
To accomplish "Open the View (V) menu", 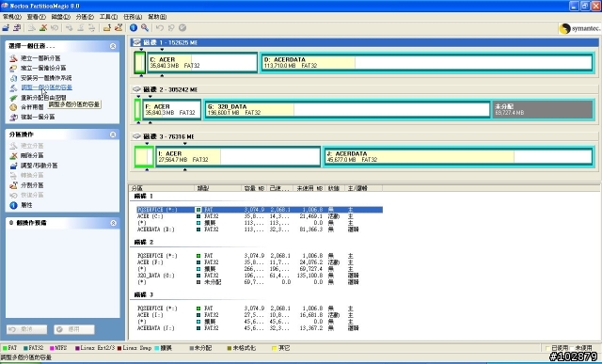I will pyautogui.click(x=37, y=17).
